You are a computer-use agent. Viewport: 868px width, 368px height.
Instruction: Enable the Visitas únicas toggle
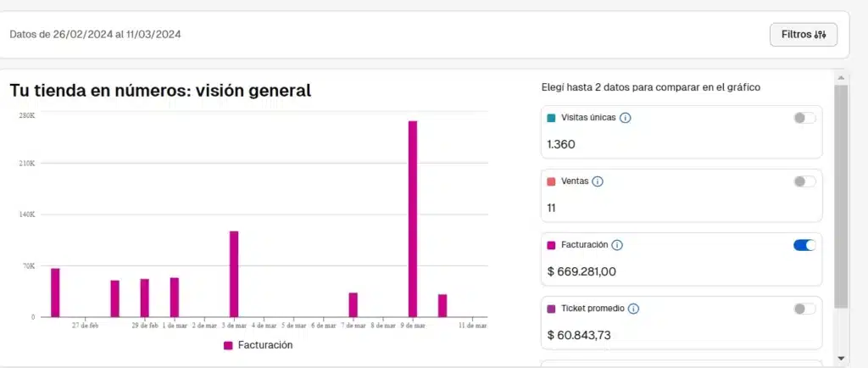[x=804, y=118]
